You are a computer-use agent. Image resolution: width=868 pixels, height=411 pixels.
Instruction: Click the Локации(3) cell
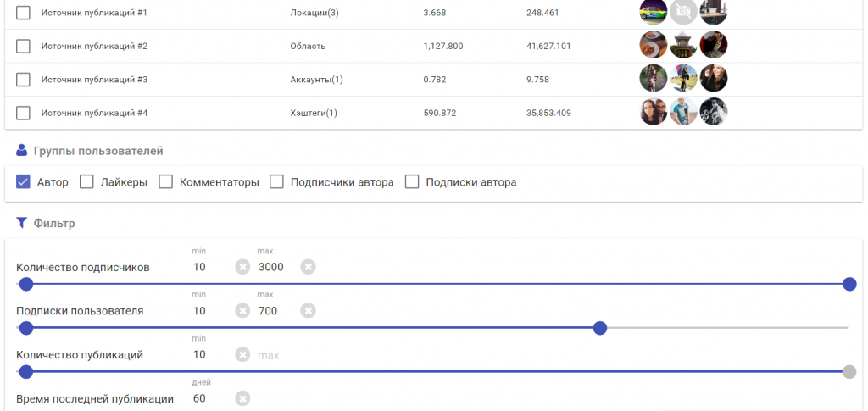coord(314,12)
